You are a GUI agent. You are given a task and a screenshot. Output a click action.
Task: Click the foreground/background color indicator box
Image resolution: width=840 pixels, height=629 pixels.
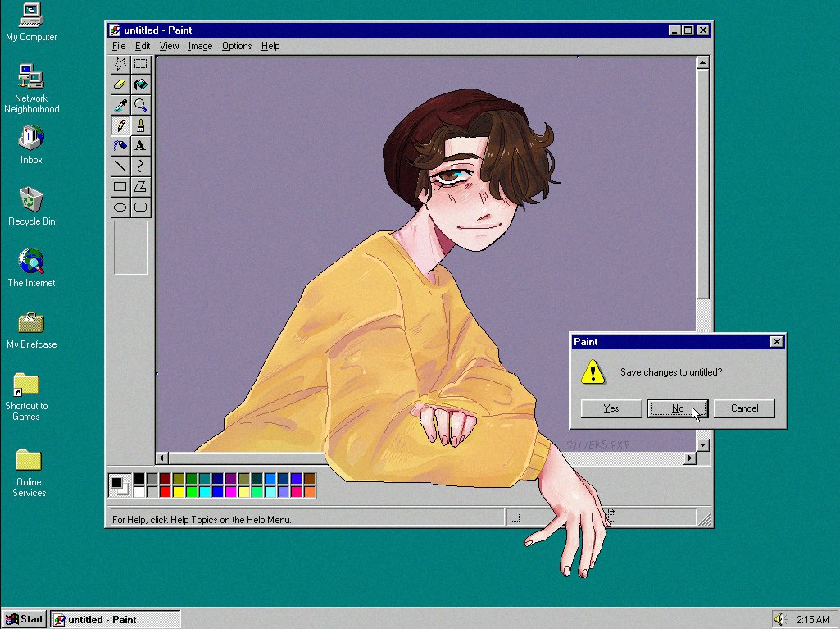[x=119, y=485]
